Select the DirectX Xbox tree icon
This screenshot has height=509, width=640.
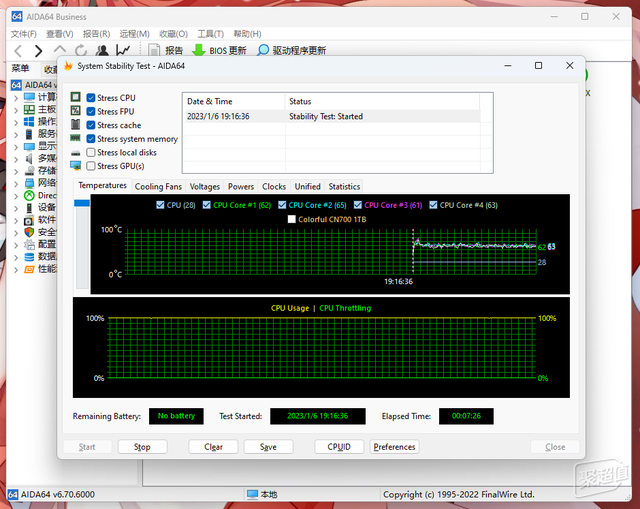(x=29, y=196)
